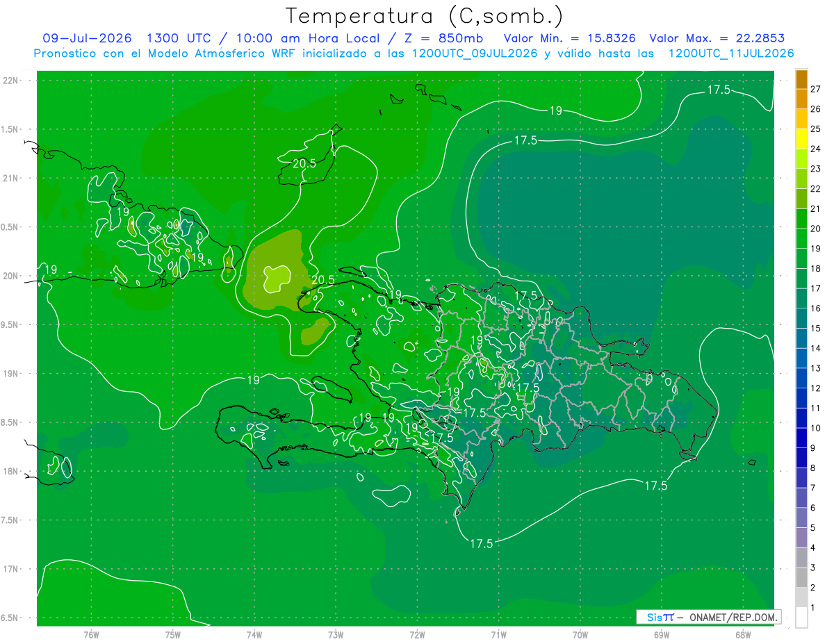The image size is (834, 644).
Task: Click legend value "10" on the color scale
Action: pos(815,428)
